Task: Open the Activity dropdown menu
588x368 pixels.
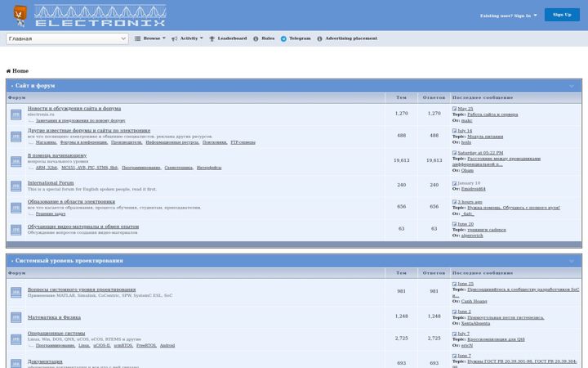Action: 187,38
